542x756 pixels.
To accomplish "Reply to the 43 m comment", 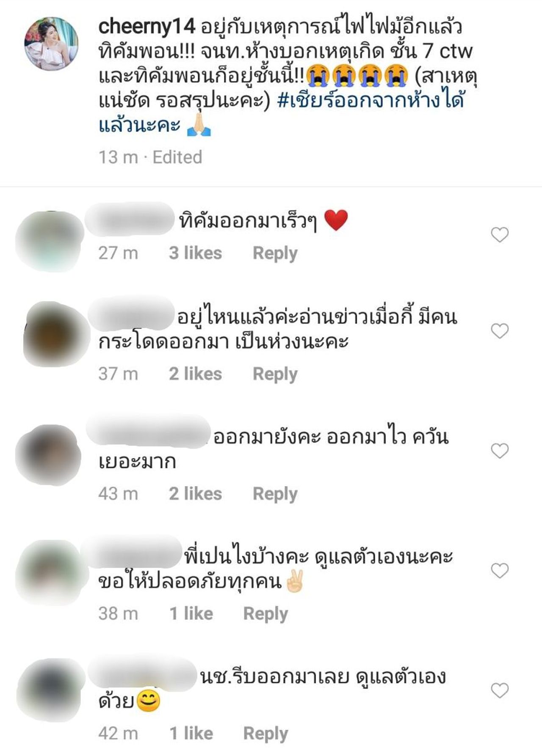I will tap(275, 494).
